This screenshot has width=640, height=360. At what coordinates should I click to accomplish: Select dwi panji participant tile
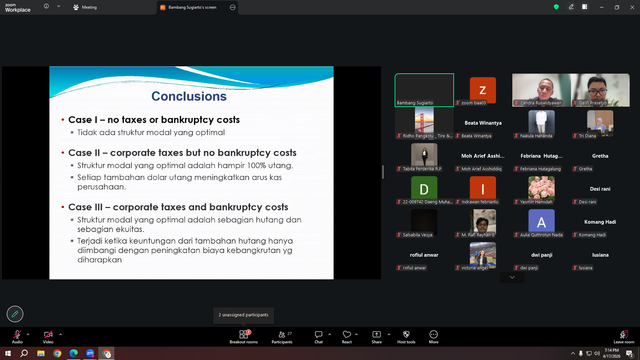tap(541, 255)
